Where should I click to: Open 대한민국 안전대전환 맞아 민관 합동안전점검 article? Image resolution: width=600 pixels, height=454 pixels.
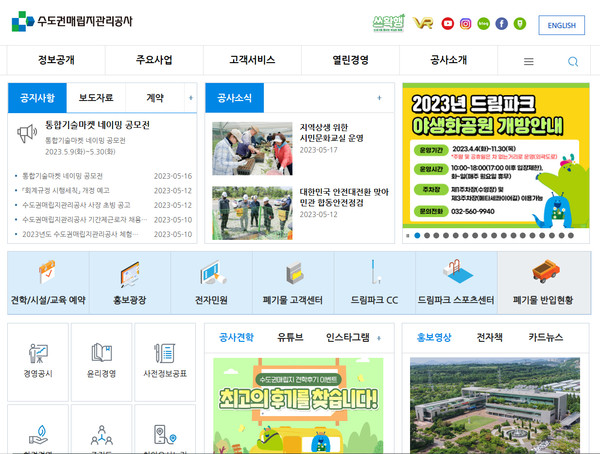(x=344, y=197)
